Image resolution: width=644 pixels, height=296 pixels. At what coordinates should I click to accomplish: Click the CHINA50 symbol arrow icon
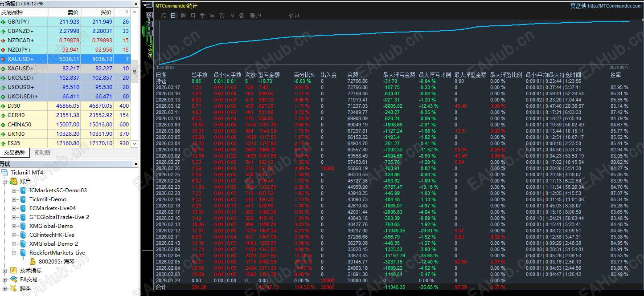[3, 125]
